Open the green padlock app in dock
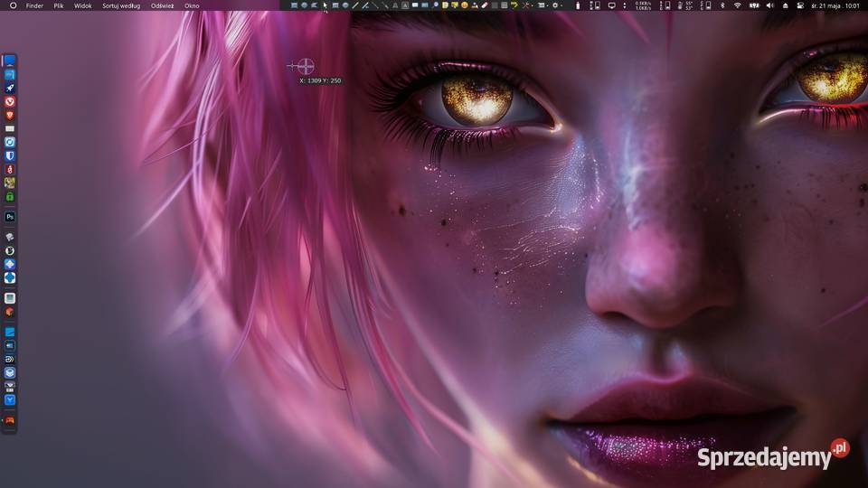This screenshot has width=868, height=488. 9,196
